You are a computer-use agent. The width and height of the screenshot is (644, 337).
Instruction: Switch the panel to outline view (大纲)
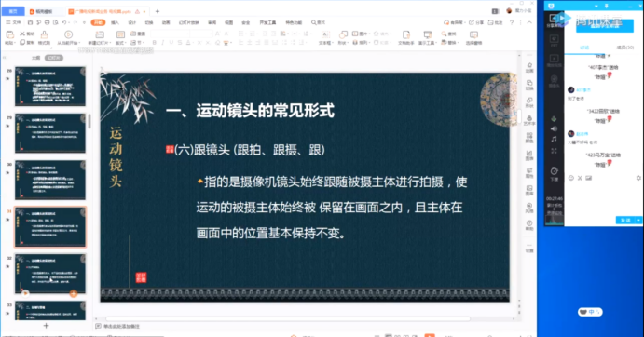coord(36,58)
